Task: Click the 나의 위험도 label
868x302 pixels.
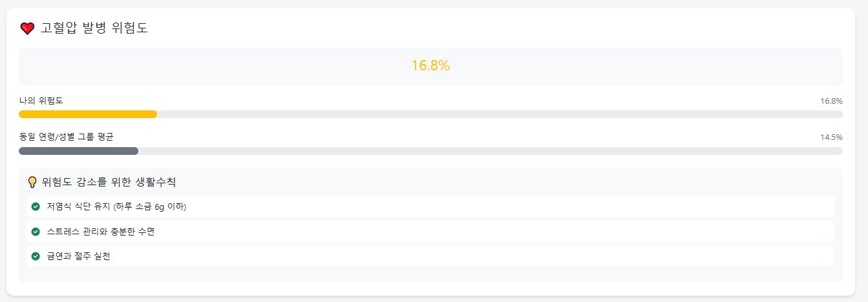Action: (41, 101)
